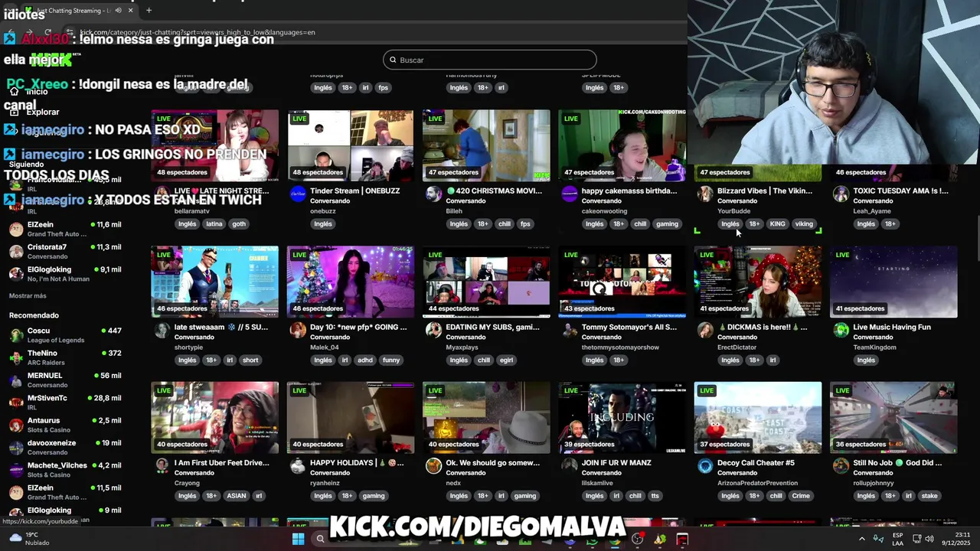
Task: Open the Windows Start menu
Action: click(298, 539)
